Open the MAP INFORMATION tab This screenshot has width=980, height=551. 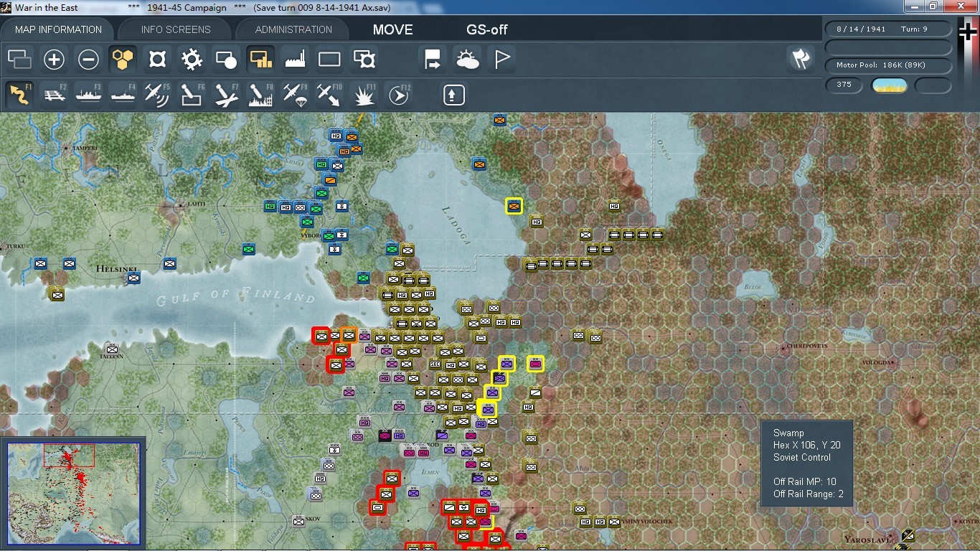click(58, 29)
